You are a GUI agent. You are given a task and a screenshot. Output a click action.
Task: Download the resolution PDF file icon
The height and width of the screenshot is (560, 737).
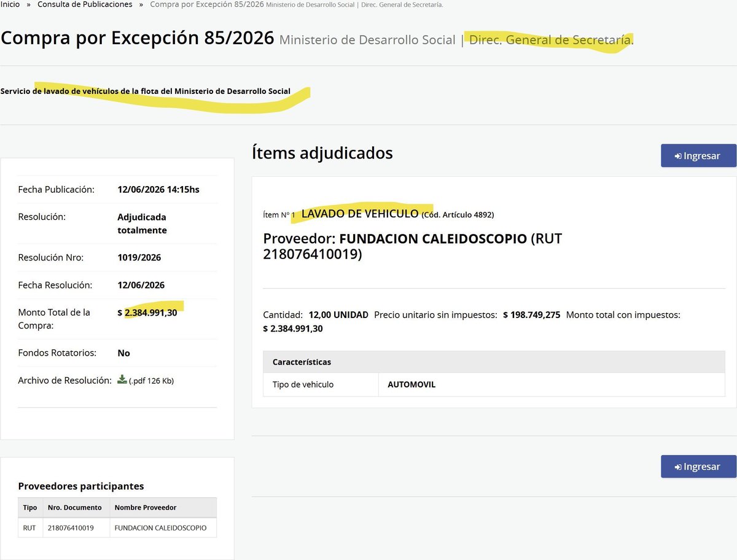[x=122, y=379]
